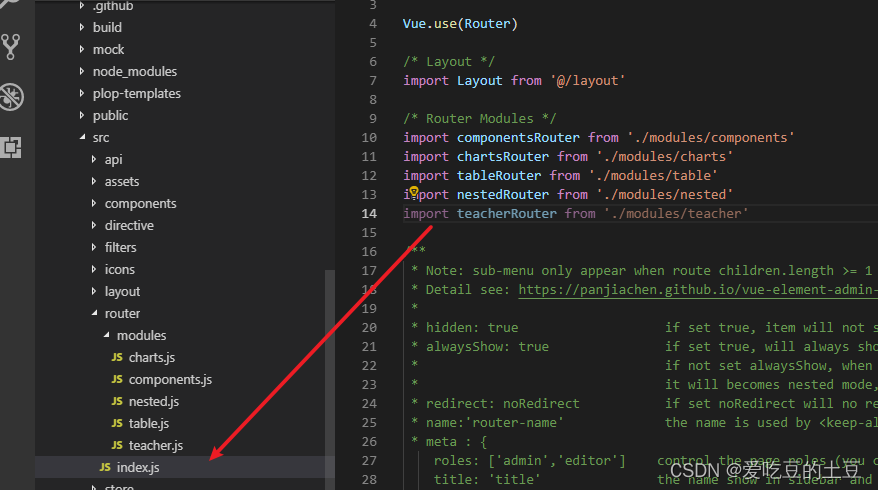878x490 pixels.
Task: Click JS icon beside index.js
Action: [105, 467]
